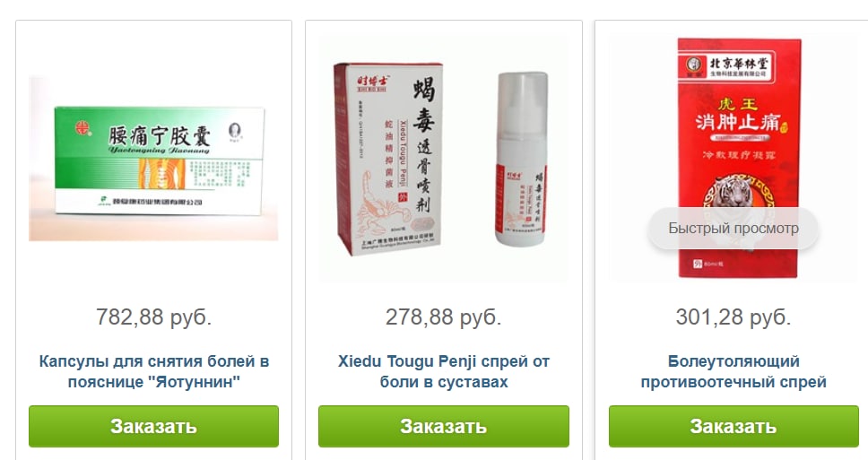Order the Yaotongning lower-back pain capsules
Viewport: 868px width, 460px height.
[x=153, y=426]
